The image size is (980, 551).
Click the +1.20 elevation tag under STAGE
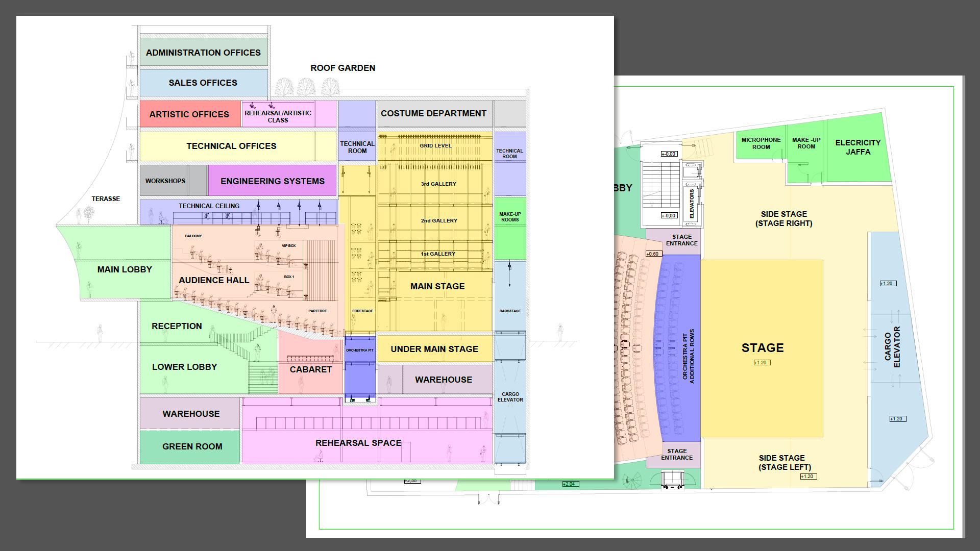tap(762, 363)
